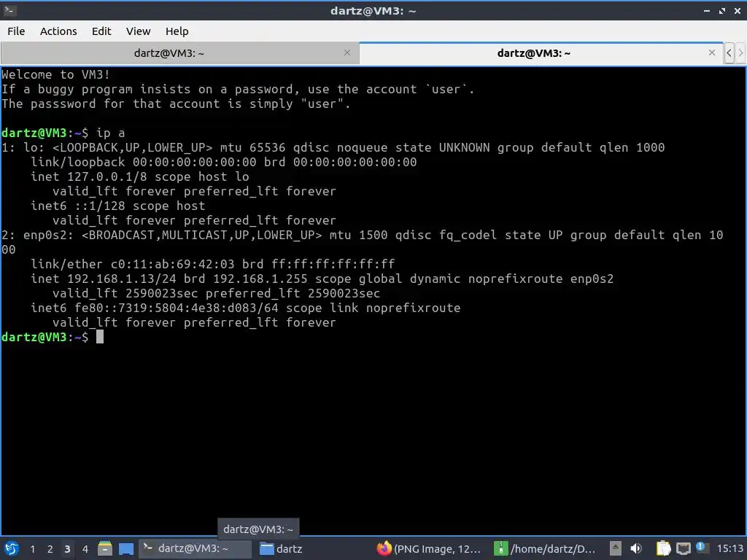Image resolution: width=747 pixels, height=560 pixels.
Task: Launch file manager from quick launch
Action: tap(105, 548)
